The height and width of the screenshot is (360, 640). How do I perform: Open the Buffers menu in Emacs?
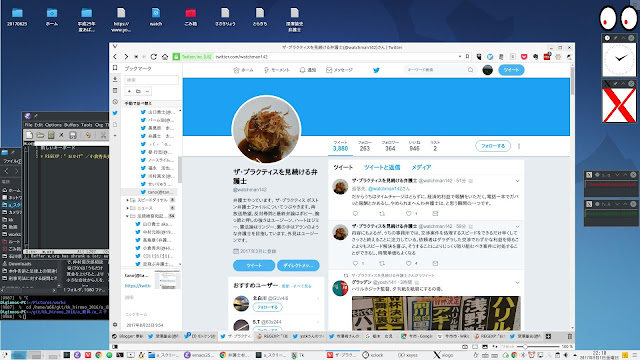coord(71,125)
